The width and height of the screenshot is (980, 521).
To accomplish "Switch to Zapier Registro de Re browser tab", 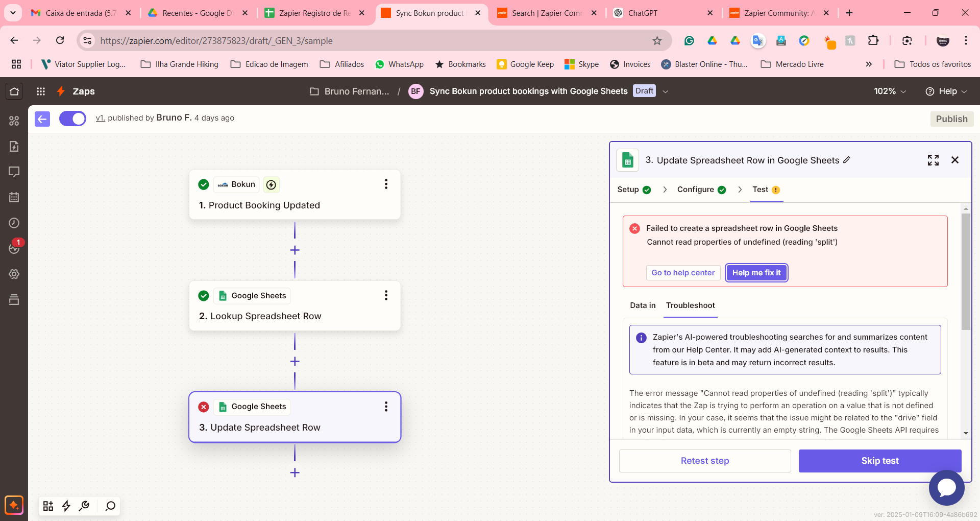I will 314,13.
